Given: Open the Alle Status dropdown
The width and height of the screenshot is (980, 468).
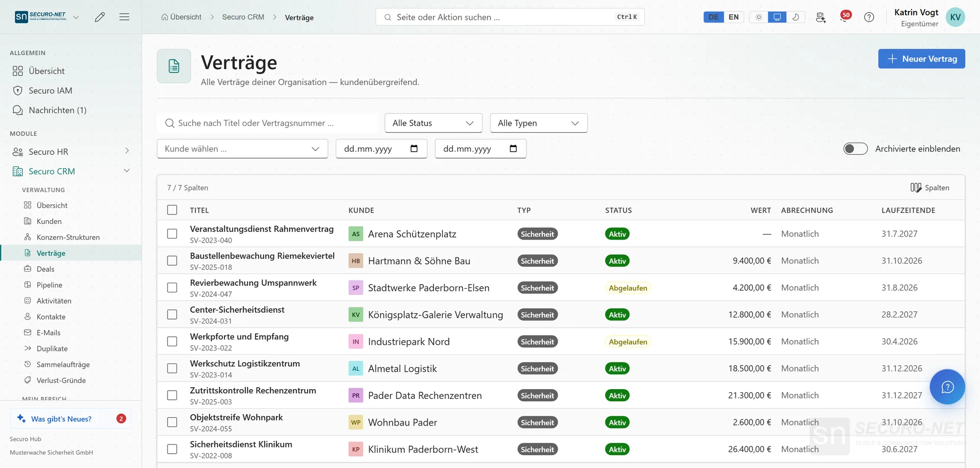Looking at the screenshot, I should point(433,123).
